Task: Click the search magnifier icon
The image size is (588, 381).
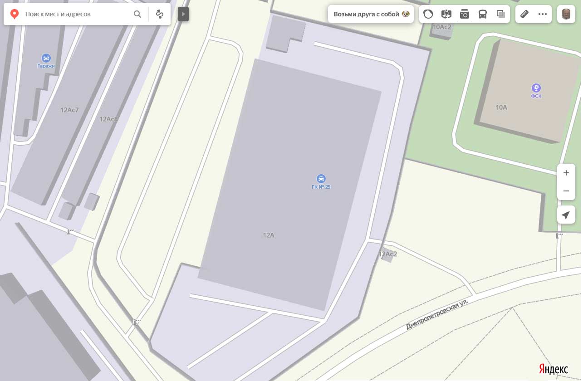Action: click(x=137, y=14)
